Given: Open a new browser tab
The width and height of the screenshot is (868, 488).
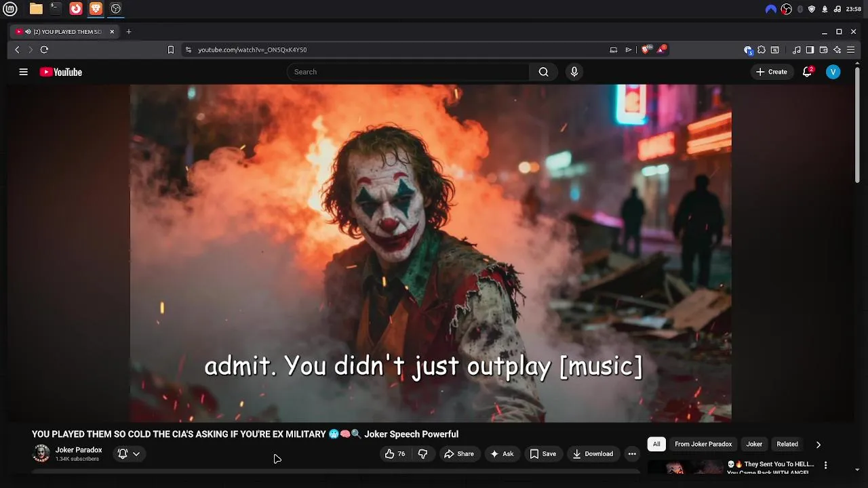Looking at the screenshot, I should [129, 31].
